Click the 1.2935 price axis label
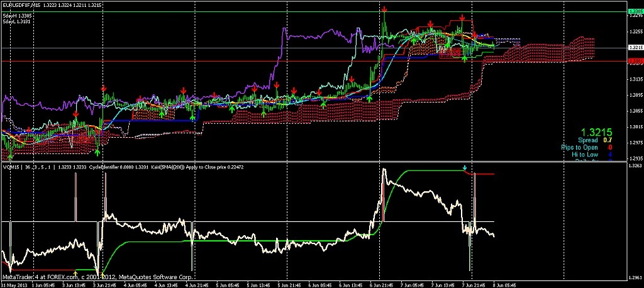This screenshot has height=288, width=644. pos(635,158)
